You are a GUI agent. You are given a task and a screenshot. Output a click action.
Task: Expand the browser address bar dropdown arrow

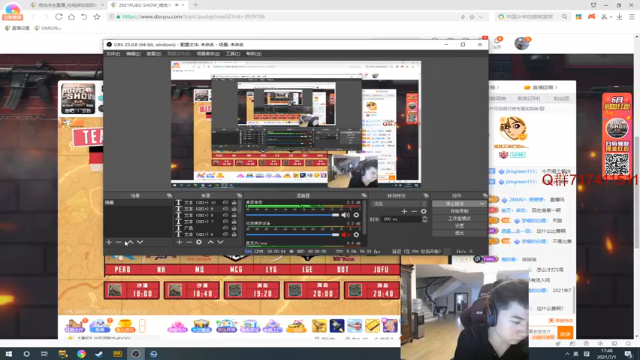(x=481, y=17)
